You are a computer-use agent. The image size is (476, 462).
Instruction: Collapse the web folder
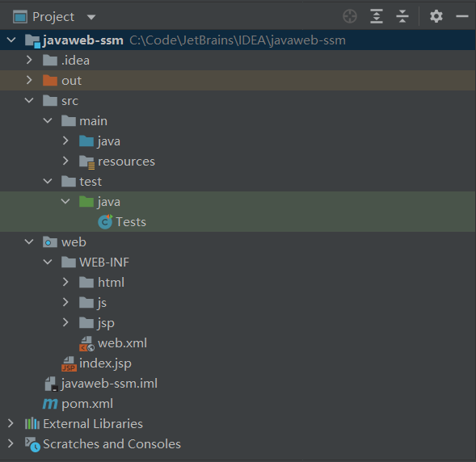(29, 241)
